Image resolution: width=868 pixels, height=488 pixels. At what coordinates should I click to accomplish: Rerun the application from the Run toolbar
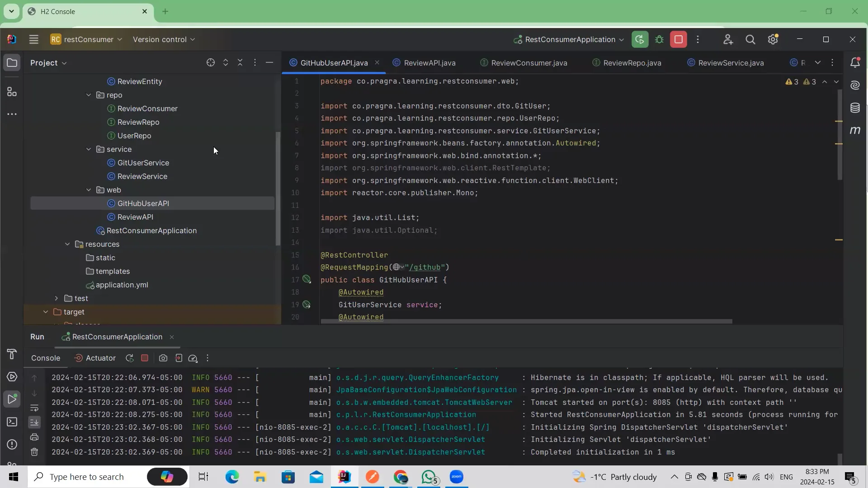[x=130, y=358]
